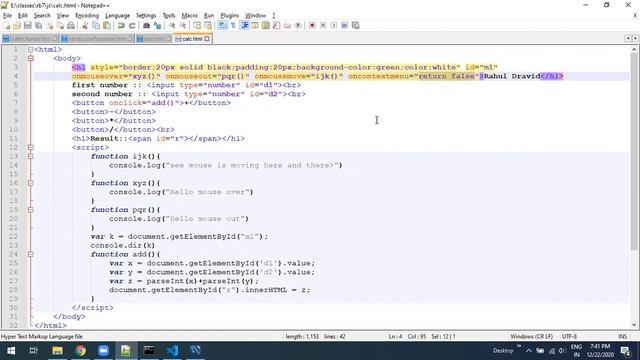Collapse the body fold marker on line 2
The width and height of the screenshot is (640, 360).
point(31,58)
